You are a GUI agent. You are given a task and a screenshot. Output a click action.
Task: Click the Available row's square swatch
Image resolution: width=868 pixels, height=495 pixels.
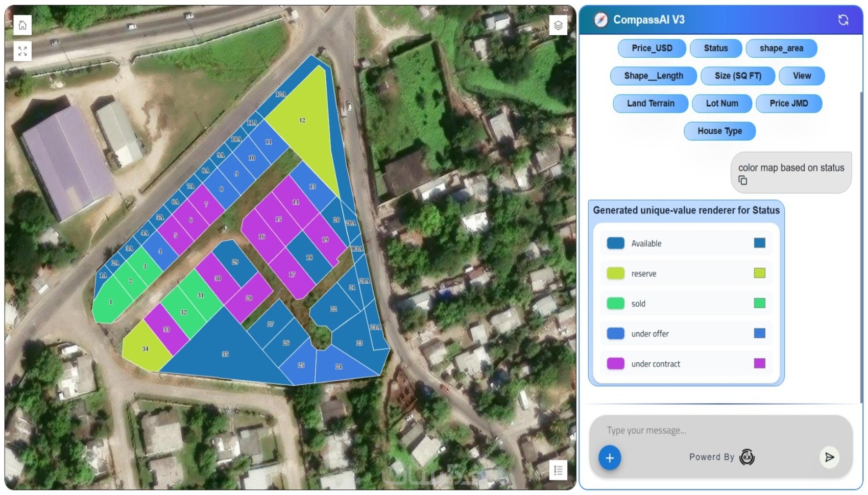(760, 243)
